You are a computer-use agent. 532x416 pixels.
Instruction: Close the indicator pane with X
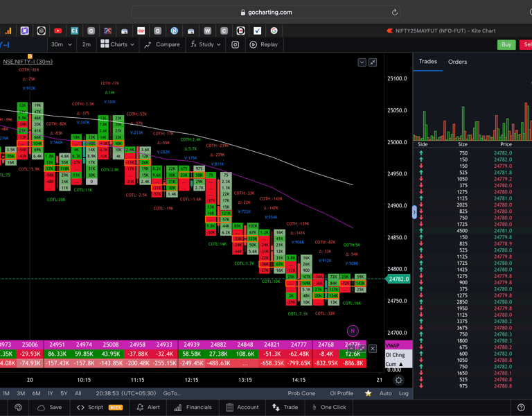(x=373, y=349)
